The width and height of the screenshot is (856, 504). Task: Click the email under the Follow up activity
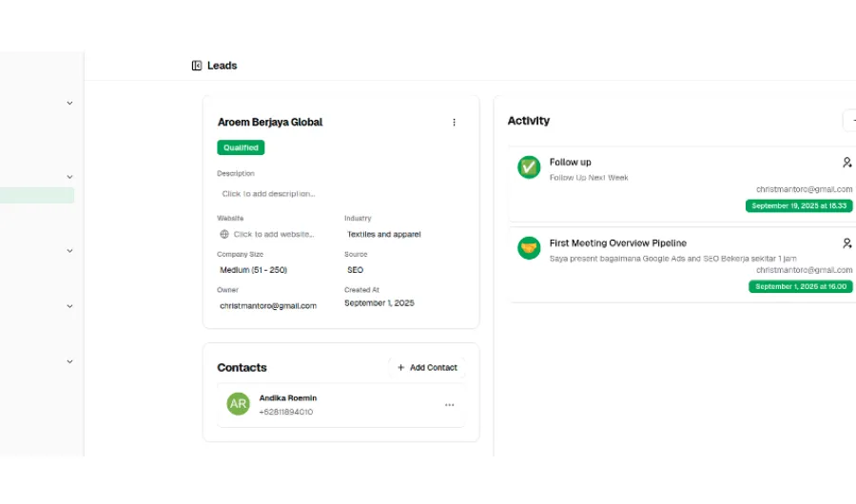(x=804, y=189)
